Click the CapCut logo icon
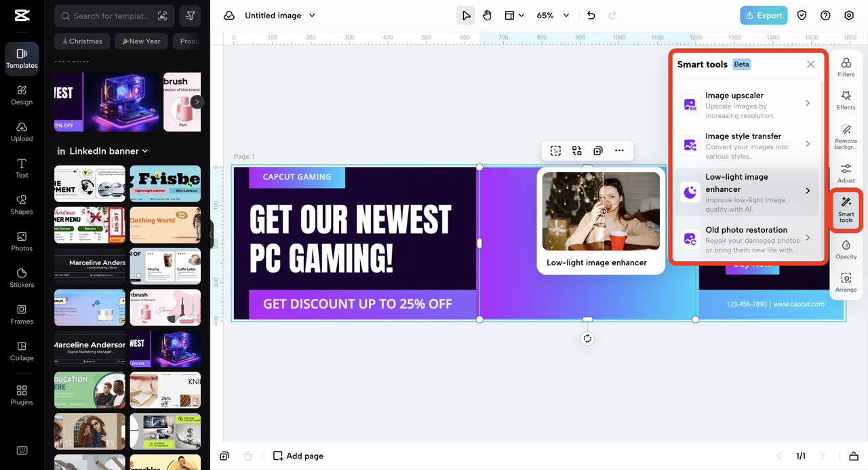 (x=22, y=16)
